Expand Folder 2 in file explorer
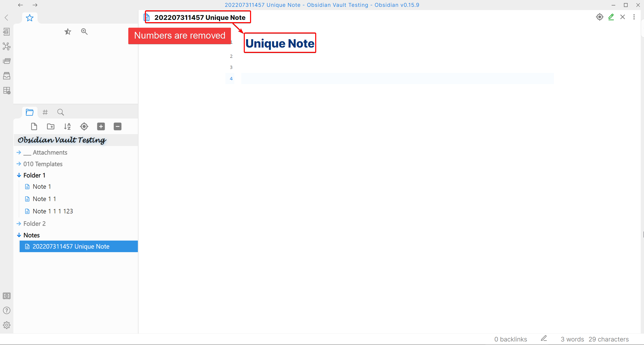This screenshot has width=644, height=345. pos(34,224)
